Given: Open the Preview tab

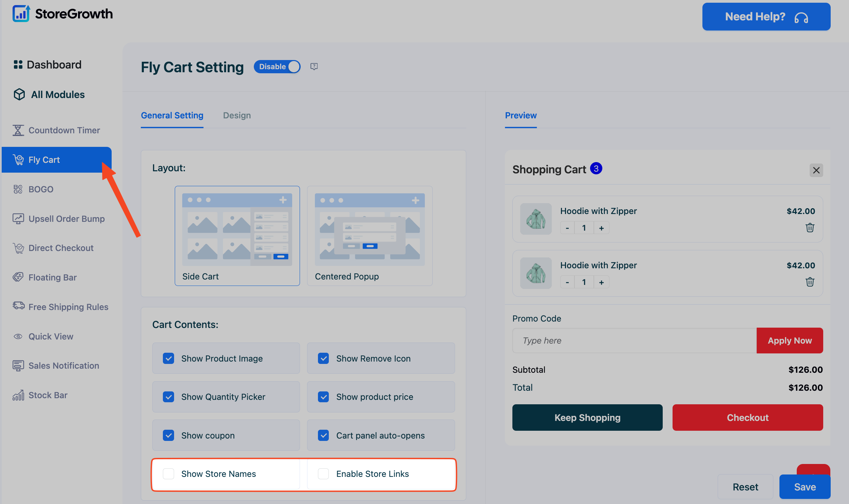Looking at the screenshot, I should [521, 115].
